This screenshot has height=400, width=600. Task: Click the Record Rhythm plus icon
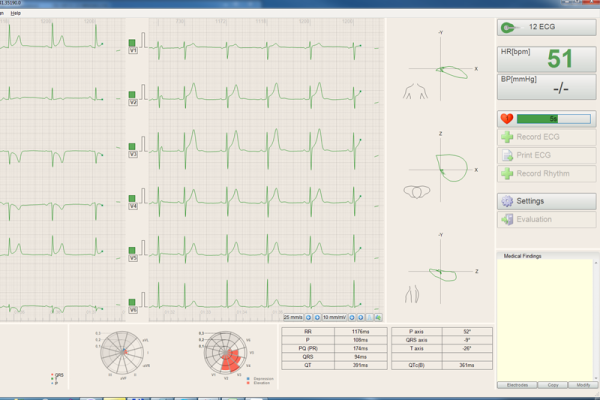click(x=507, y=173)
